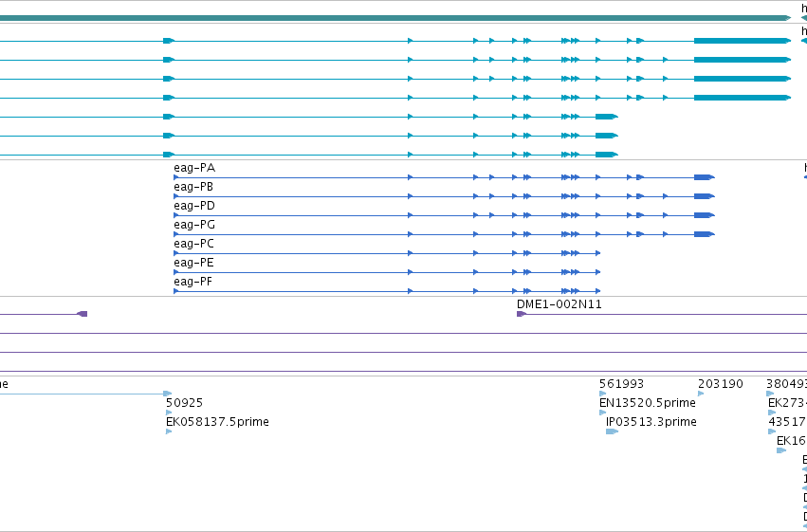Click the eag-PB final thick CDS block
The width and height of the screenshot is (807, 532).
click(704, 196)
